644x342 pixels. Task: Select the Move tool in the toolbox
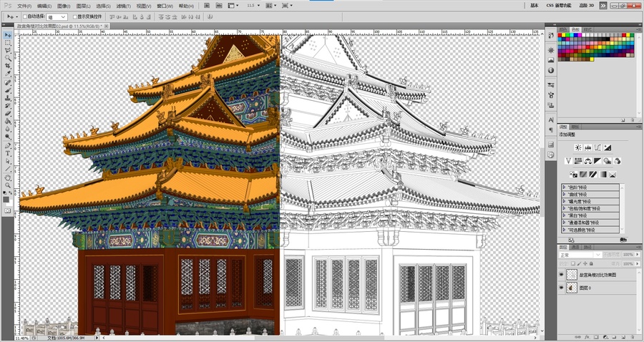[x=8, y=35]
